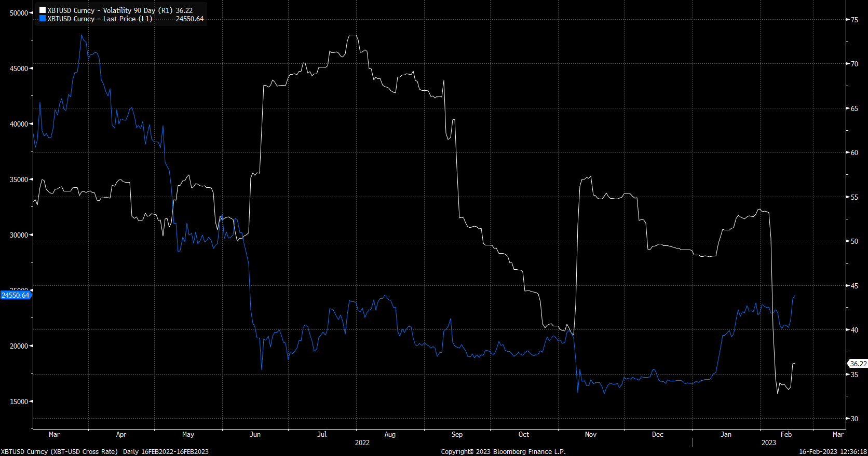Click the Apr month label on time axis
The width and height of the screenshot is (868, 456).
tap(121, 435)
